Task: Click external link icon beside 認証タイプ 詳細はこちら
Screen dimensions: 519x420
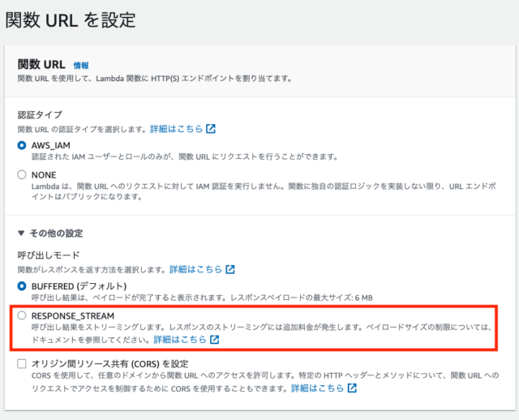Action: click(x=211, y=129)
